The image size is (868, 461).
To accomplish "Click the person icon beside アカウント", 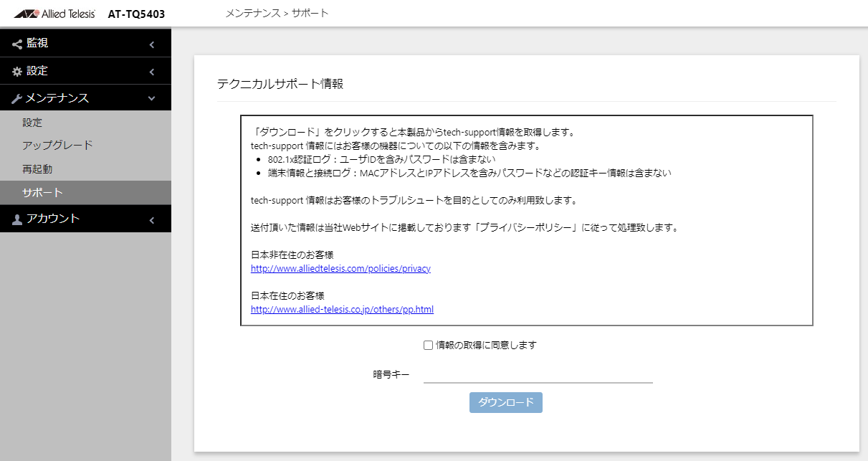I will coord(17,219).
